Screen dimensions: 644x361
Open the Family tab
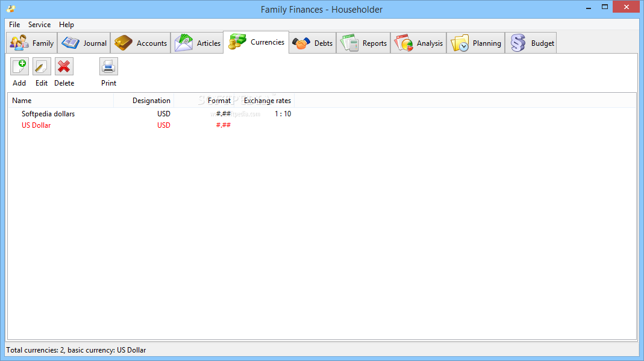point(31,43)
